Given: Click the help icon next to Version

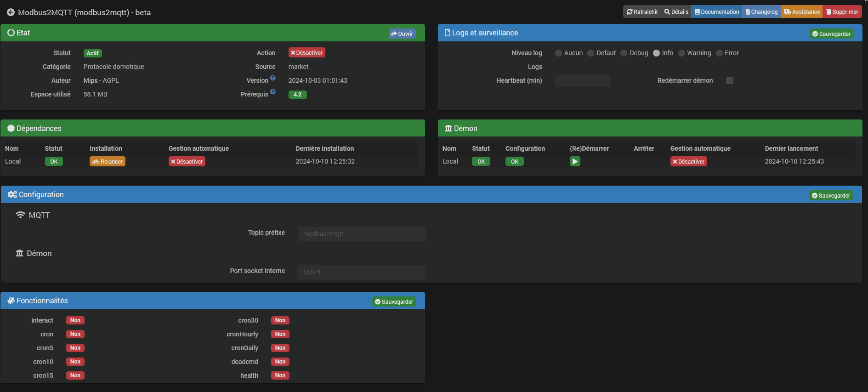Looking at the screenshot, I should click(273, 78).
